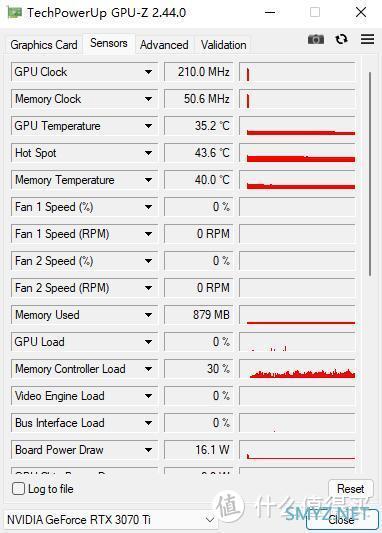The image size is (382, 533).
Task: Expand the Memory Used dropdown arrow
Action: pyautogui.click(x=148, y=315)
